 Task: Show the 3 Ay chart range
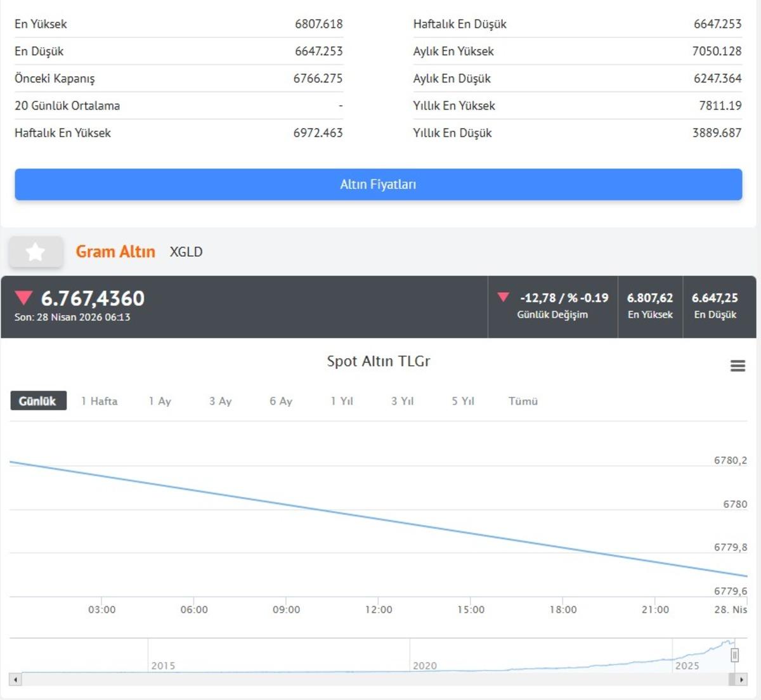click(x=221, y=401)
